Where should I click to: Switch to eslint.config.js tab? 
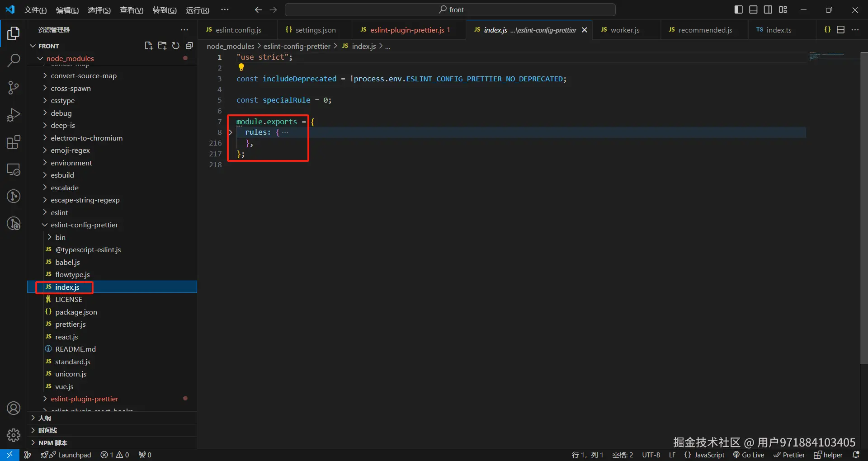pos(238,30)
